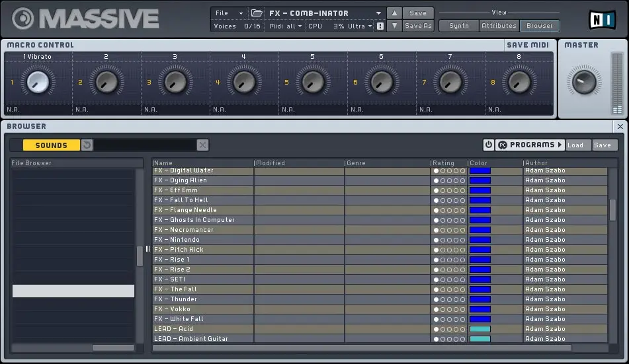Viewport: 629px width, 364px height.
Task: Click the 1 Vibrato macro knob
Action: [38, 82]
